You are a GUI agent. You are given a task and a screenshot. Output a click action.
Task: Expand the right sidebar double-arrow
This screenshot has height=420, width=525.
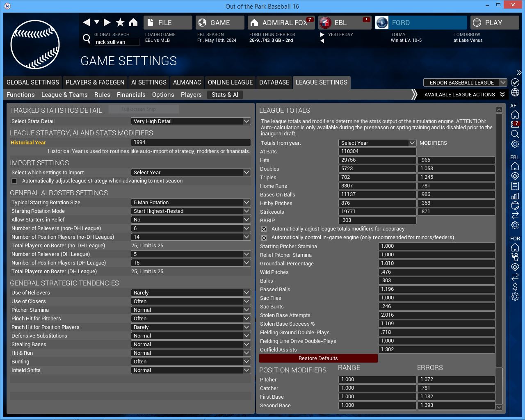[519, 73]
